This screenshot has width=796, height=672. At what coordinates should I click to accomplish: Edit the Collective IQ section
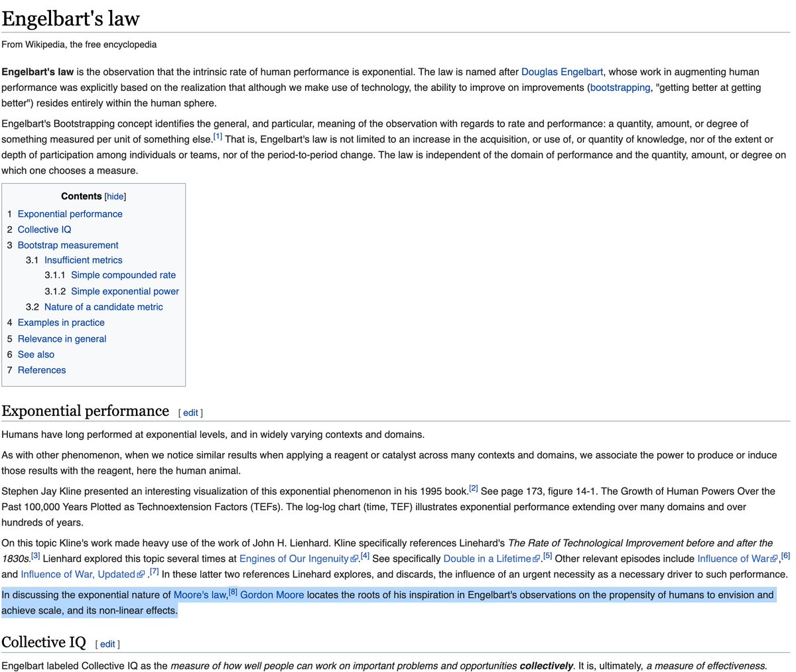(107, 644)
